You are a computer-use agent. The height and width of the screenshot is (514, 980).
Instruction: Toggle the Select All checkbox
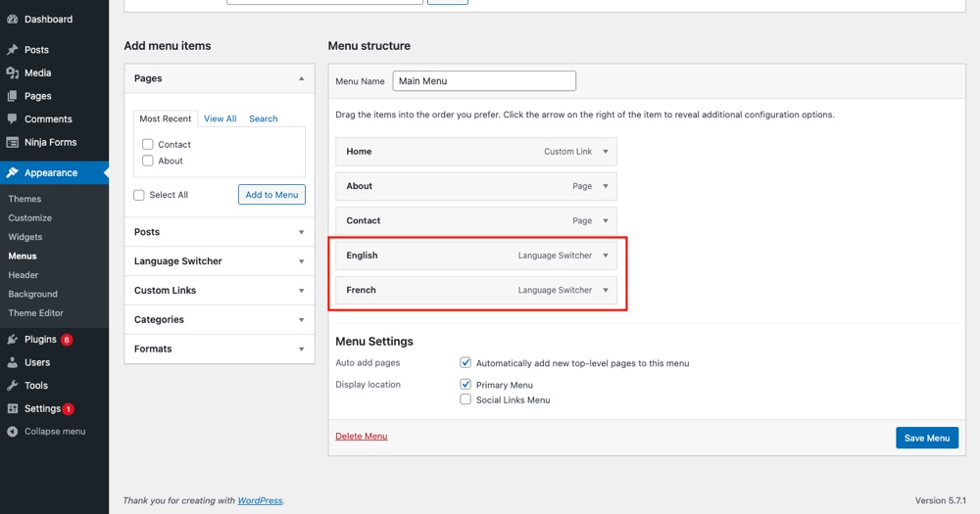(x=139, y=195)
